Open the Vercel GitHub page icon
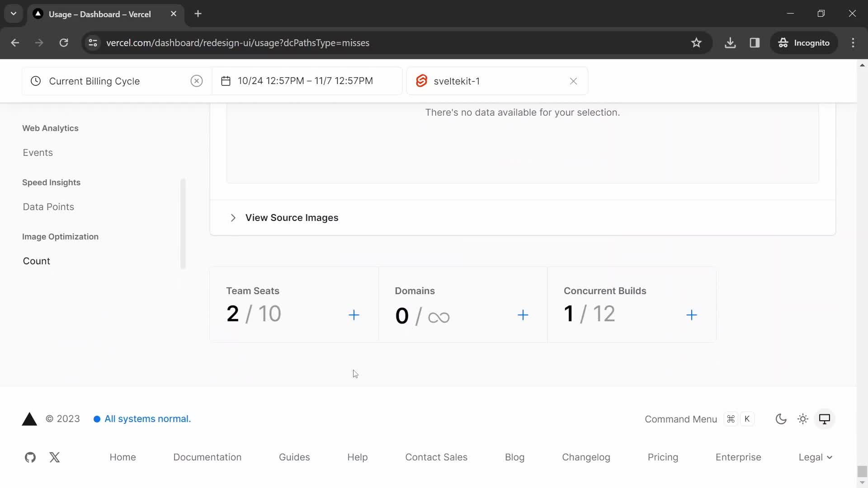This screenshot has height=488, width=868. point(30,457)
